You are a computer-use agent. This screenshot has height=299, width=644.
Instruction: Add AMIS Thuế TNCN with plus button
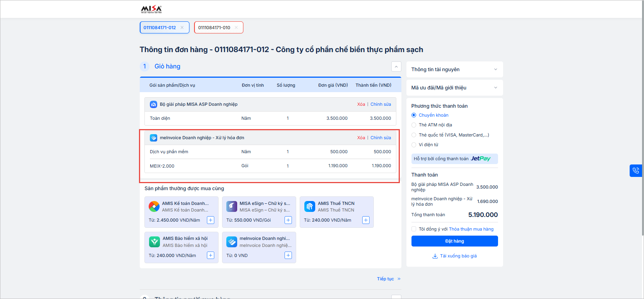(x=366, y=220)
